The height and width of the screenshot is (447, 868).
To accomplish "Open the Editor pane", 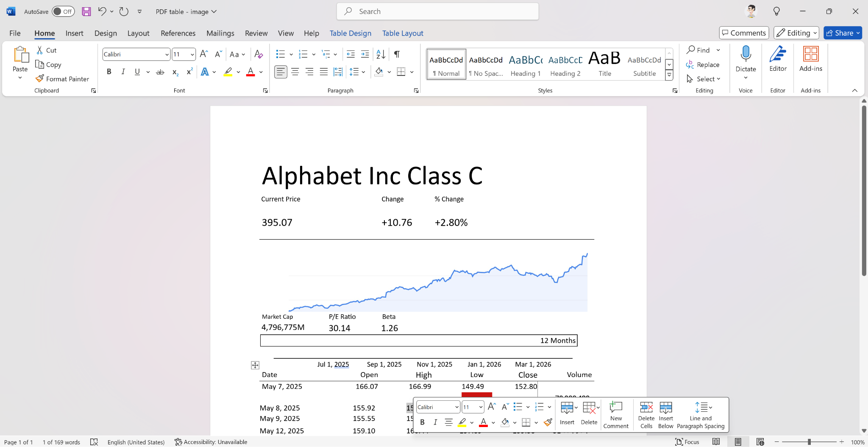I will pyautogui.click(x=778, y=59).
